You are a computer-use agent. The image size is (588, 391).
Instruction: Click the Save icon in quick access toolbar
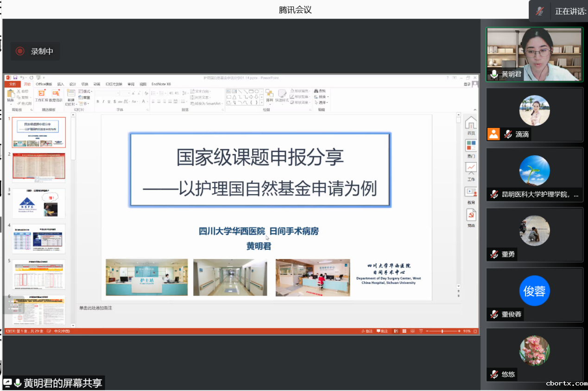point(15,78)
